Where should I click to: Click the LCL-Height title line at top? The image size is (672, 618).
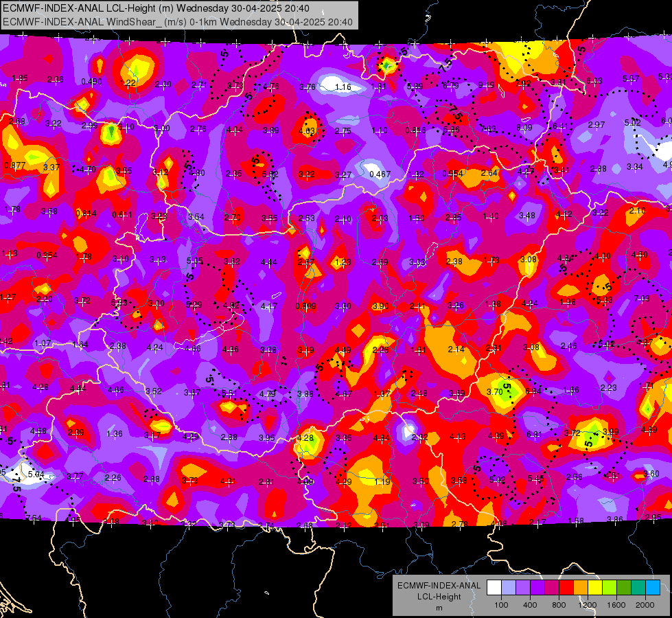click(156, 8)
